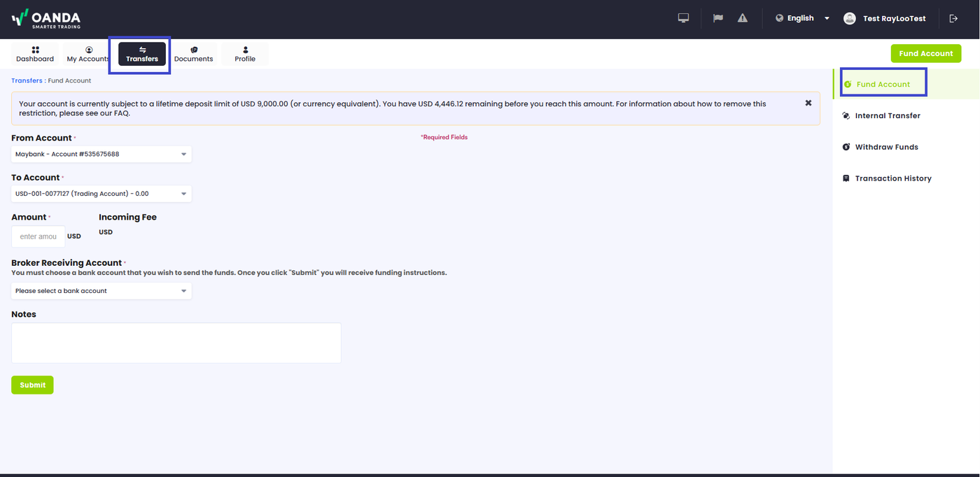Open the My Accounts tab
The height and width of the screenshot is (477, 980).
(89, 55)
